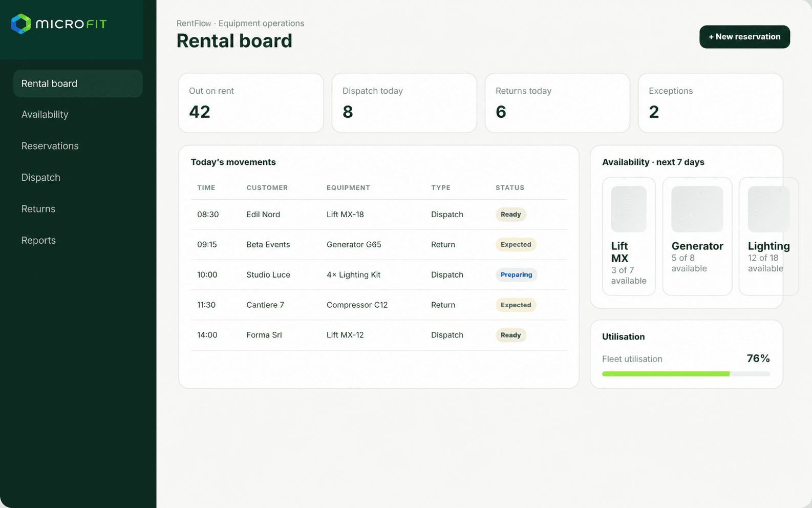Click the STATUS column header
The image size is (812, 508).
pyautogui.click(x=510, y=188)
